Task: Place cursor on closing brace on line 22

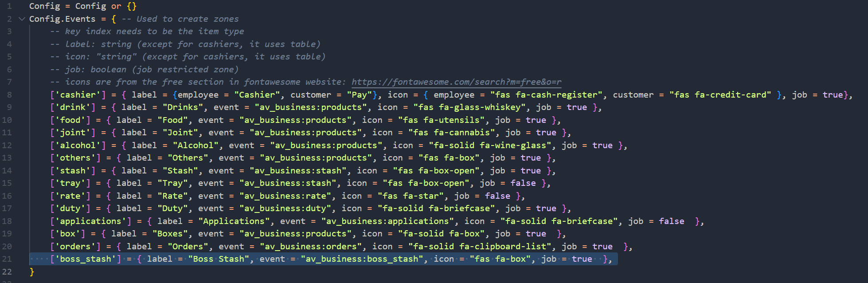Action: pyautogui.click(x=31, y=272)
